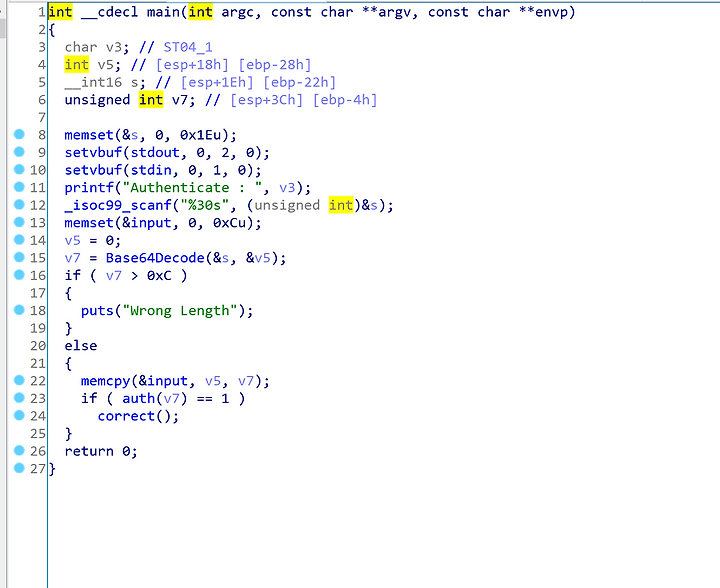Click the stdin identifier
The image size is (720, 588).
pyautogui.click(x=151, y=170)
